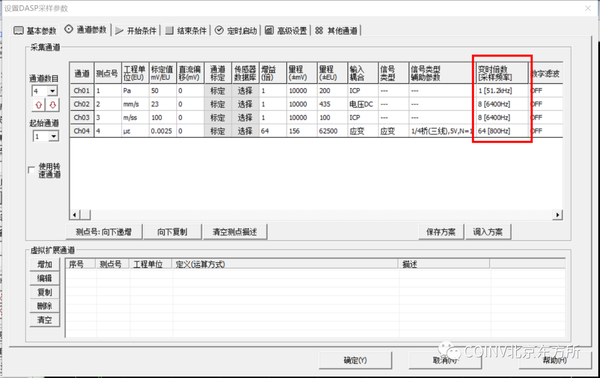Click 标定 button in Ch01 row
This screenshot has height=378, width=600.
pos(218,91)
